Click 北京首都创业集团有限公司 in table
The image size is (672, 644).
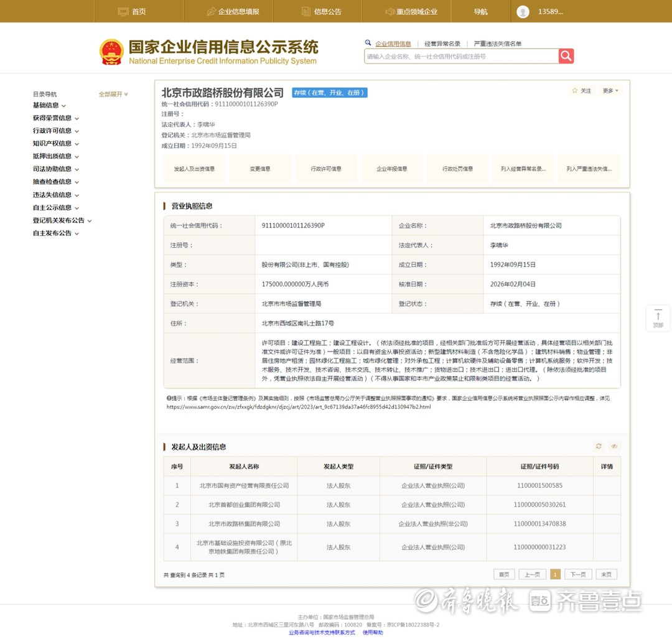tap(244, 505)
